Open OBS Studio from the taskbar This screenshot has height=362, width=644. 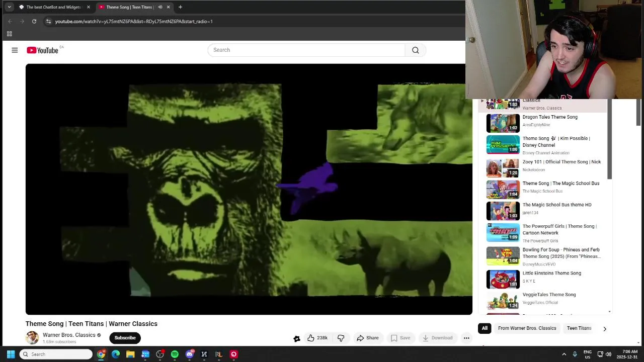160,354
